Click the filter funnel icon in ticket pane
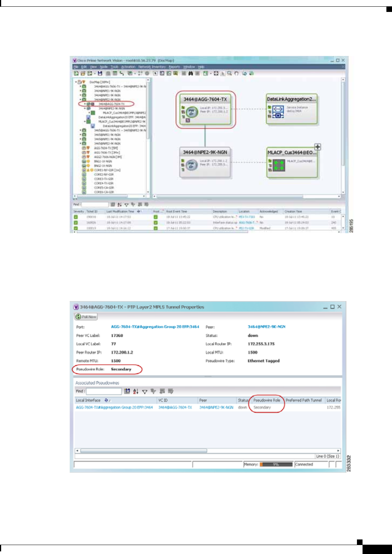The height and width of the screenshot is (554, 392). click(126, 204)
